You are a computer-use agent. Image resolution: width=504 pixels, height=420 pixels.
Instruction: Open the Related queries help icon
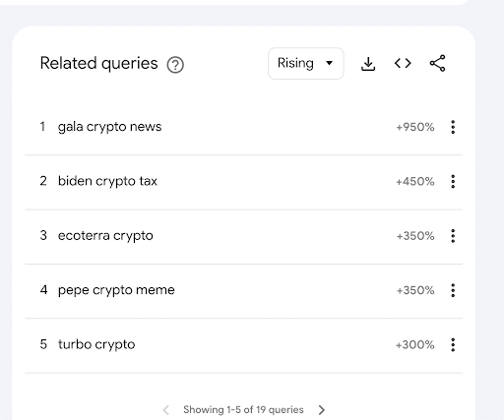[x=175, y=65]
